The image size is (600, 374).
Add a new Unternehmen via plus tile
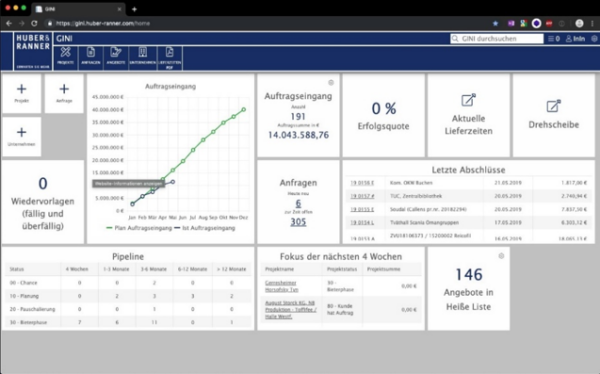22,137
